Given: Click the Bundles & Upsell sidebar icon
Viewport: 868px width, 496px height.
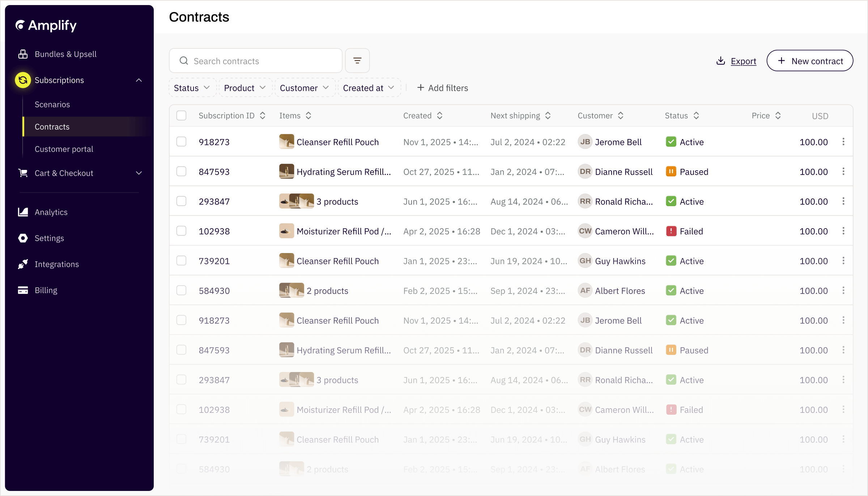Looking at the screenshot, I should pyautogui.click(x=23, y=54).
